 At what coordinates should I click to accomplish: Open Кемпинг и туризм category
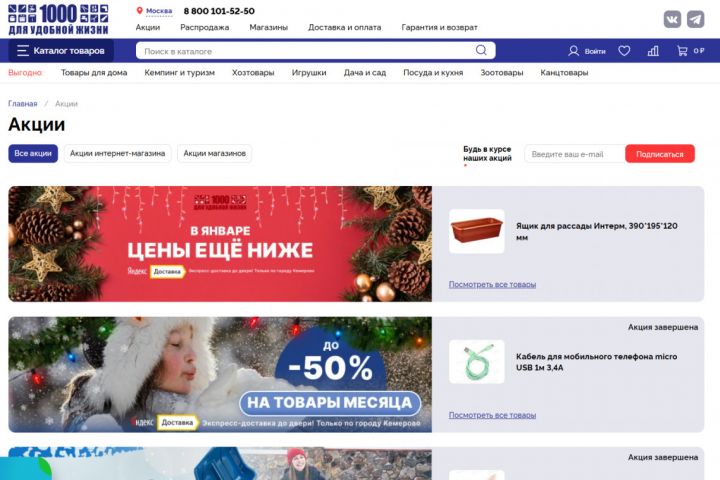[x=180, y=73]
